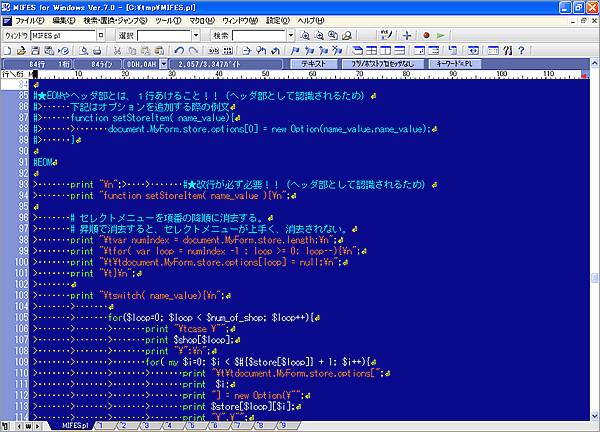
Task: Click the vertical scrollbar thumb
Action: coord(595,278)
